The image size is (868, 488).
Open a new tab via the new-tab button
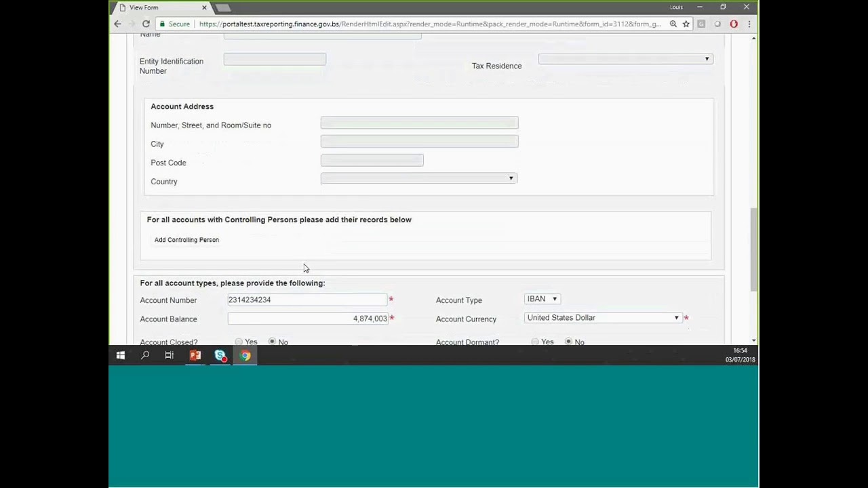223,7
